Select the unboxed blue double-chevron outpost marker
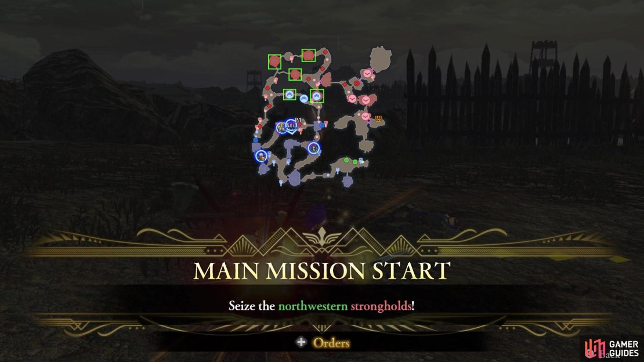This screenshot has width=644, height=362. click(303, 99)
